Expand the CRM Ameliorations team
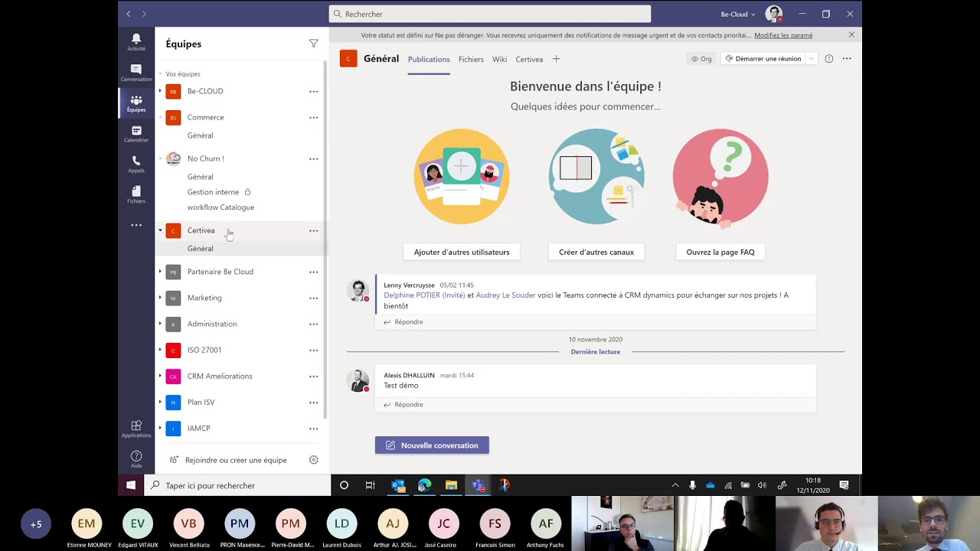This screenshot has width=980, height=551. click(x=160, y=376)
